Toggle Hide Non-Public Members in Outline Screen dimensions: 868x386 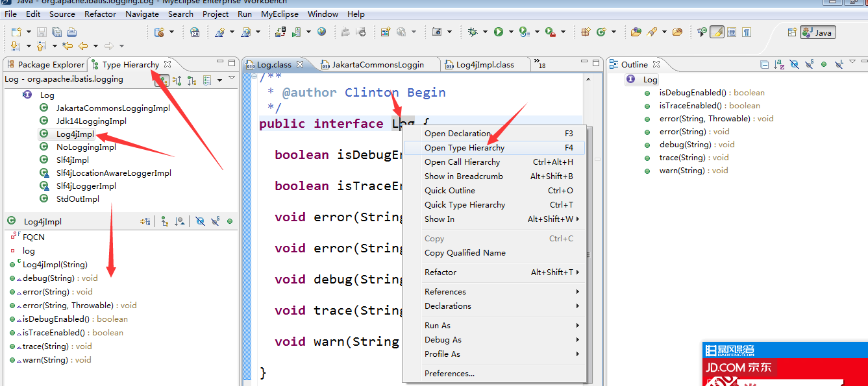pos(825,64)
